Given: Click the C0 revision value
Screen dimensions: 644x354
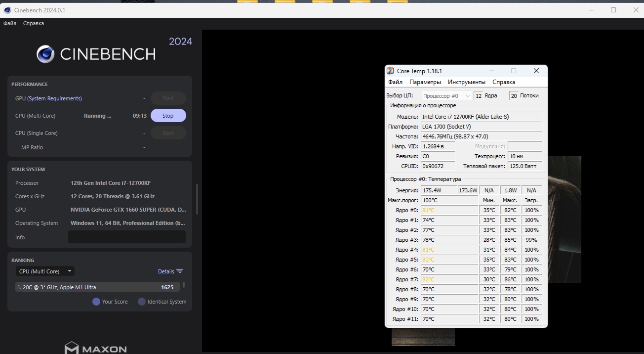Looking at the screenshot, I should (438, 156).
